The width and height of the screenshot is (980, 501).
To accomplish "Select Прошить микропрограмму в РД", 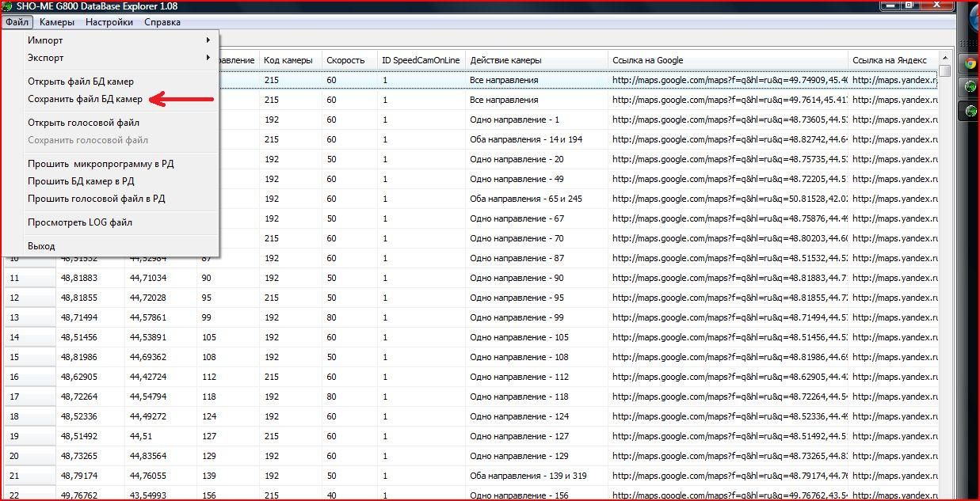I will pos(101,164).
